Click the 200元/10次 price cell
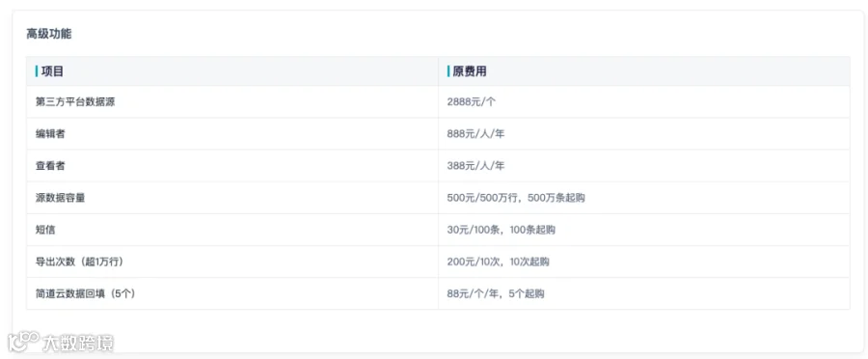Viewport: 868px width, 359px height. [x=499, y=262]
